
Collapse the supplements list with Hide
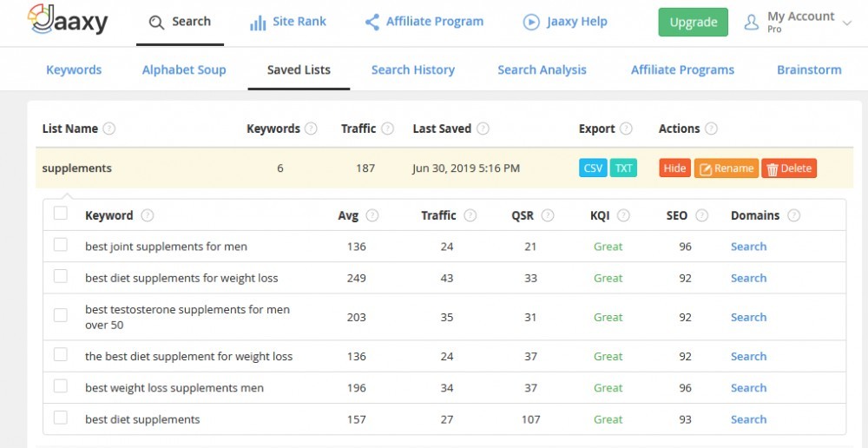tap(674, 168)
